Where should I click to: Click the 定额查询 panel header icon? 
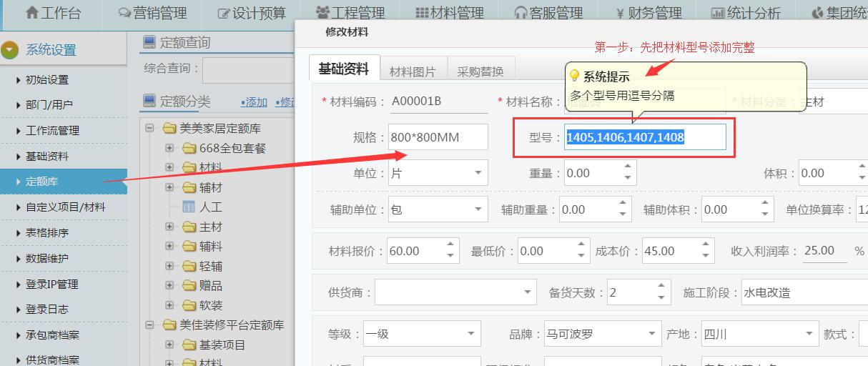pyautogui.click(x=149, y=43)
